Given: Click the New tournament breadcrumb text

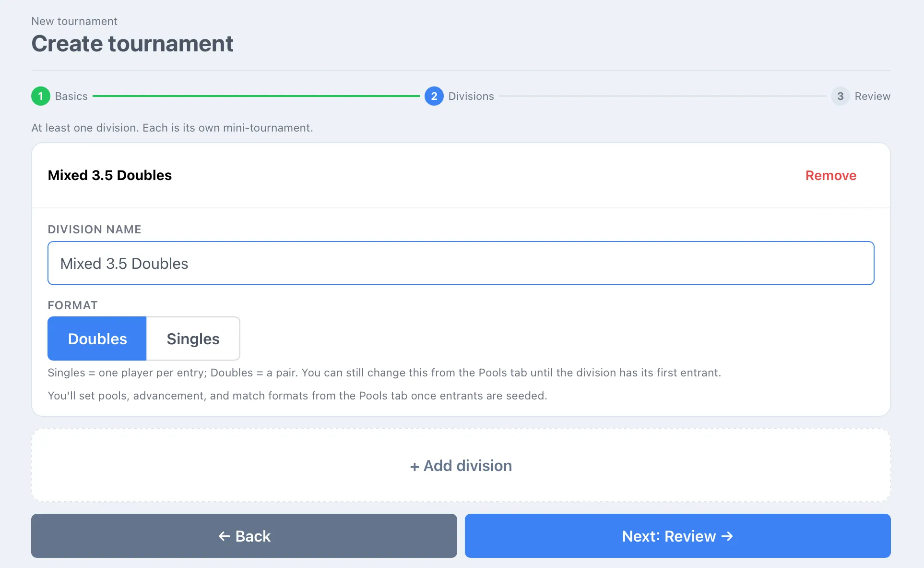Looking at the screenshot, I should tap(74, 21).
